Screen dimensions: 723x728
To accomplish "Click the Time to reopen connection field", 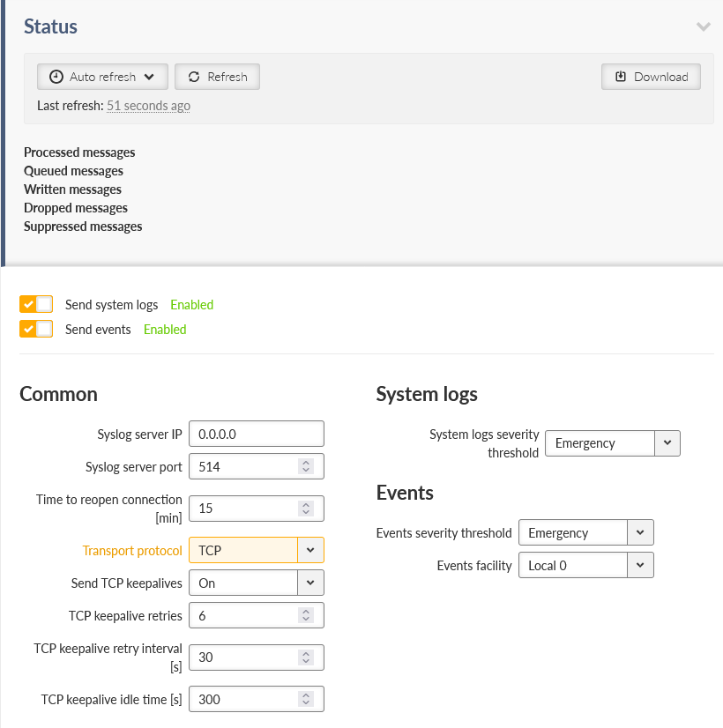I will (257, 509).
